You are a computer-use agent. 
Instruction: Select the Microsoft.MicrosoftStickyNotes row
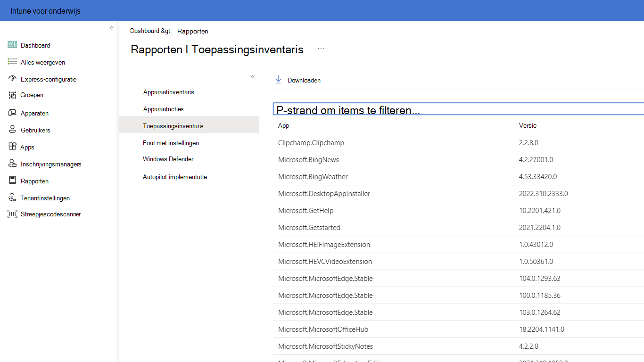[458, 346]
